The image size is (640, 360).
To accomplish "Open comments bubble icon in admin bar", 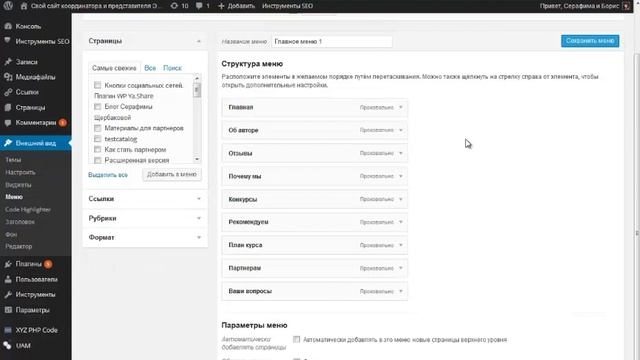I will tap(199, 6).
